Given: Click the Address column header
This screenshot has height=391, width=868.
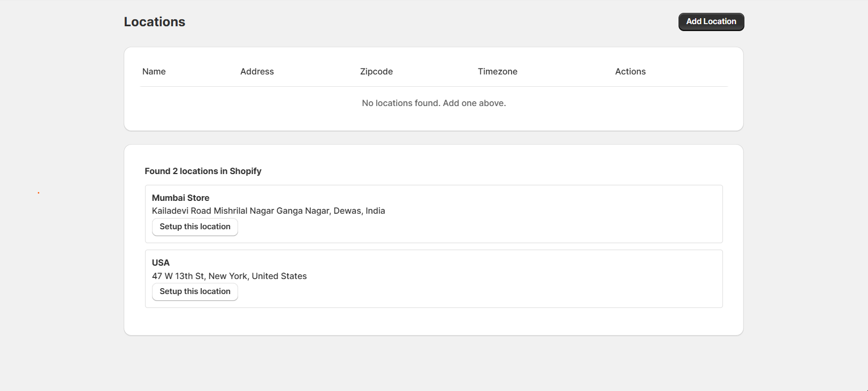Looking at the screenshot, I should click(257, 72).
